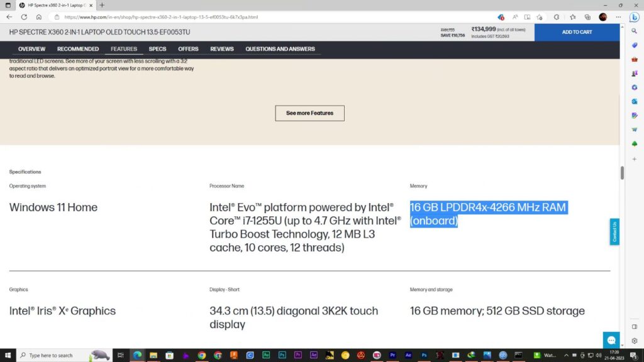644x362 pixels.
Task: Click the Tab actions menu icon
Action: pos(8,5)
